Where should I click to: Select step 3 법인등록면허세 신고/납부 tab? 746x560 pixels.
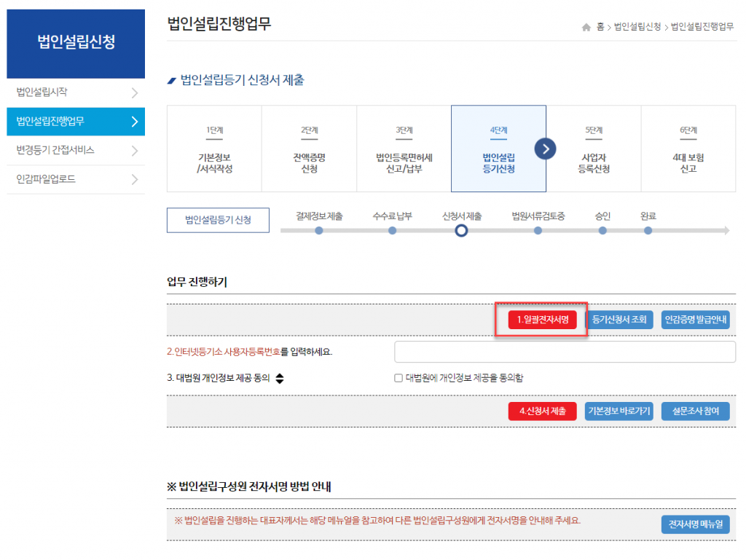(x=404, y=149)
